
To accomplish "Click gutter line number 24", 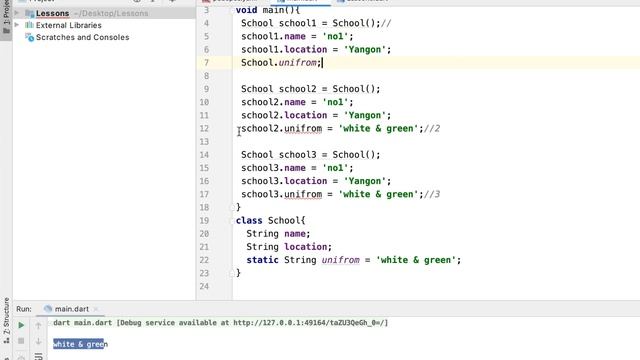I will [x=204, y=287].
